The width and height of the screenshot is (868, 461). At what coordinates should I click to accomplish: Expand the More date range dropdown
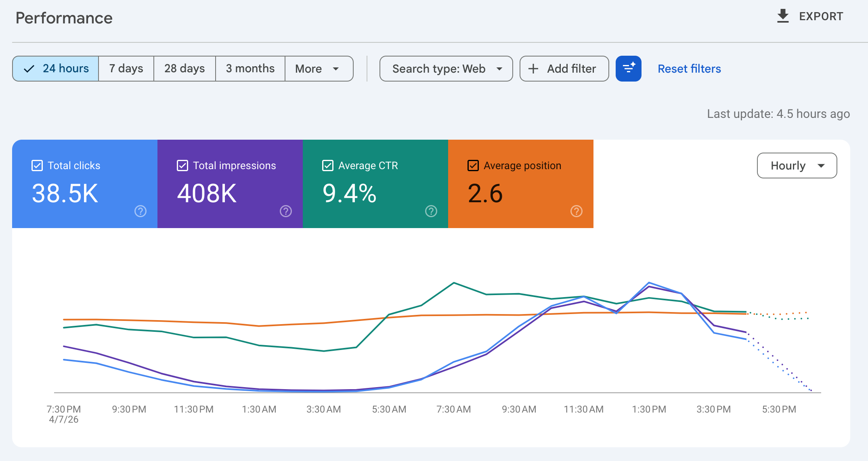pos(319,69)
